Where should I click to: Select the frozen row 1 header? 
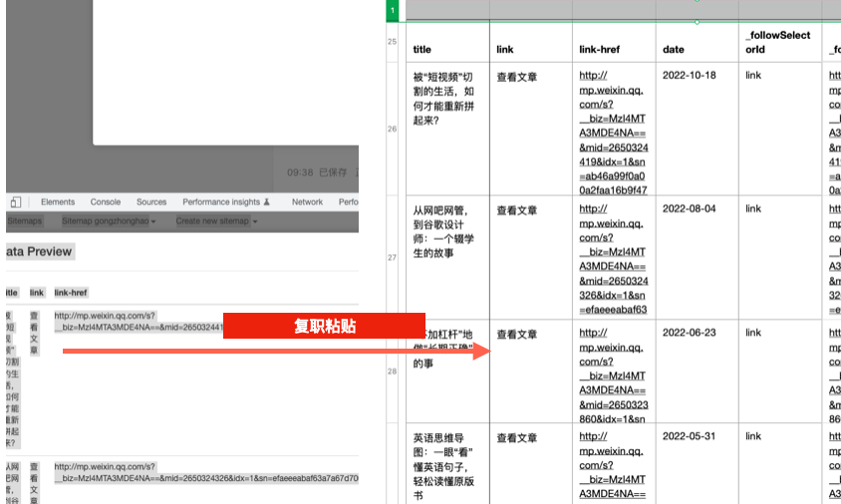point(392,11)
